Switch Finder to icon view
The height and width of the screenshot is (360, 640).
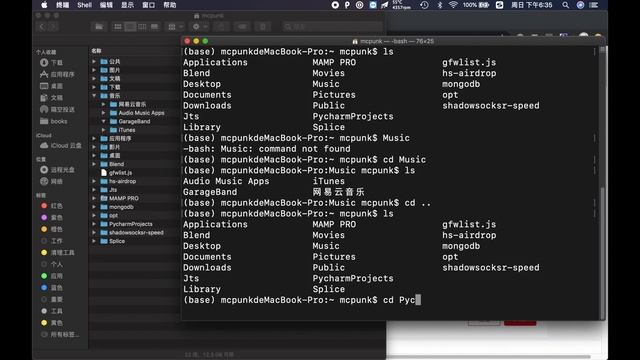118,27
